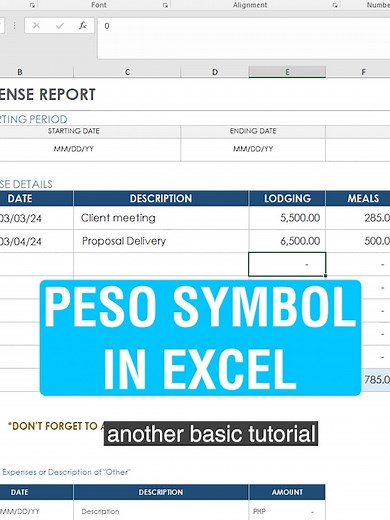Click the STARTING DATE label cell
This screenshot has height=520, width=390.
90,131
